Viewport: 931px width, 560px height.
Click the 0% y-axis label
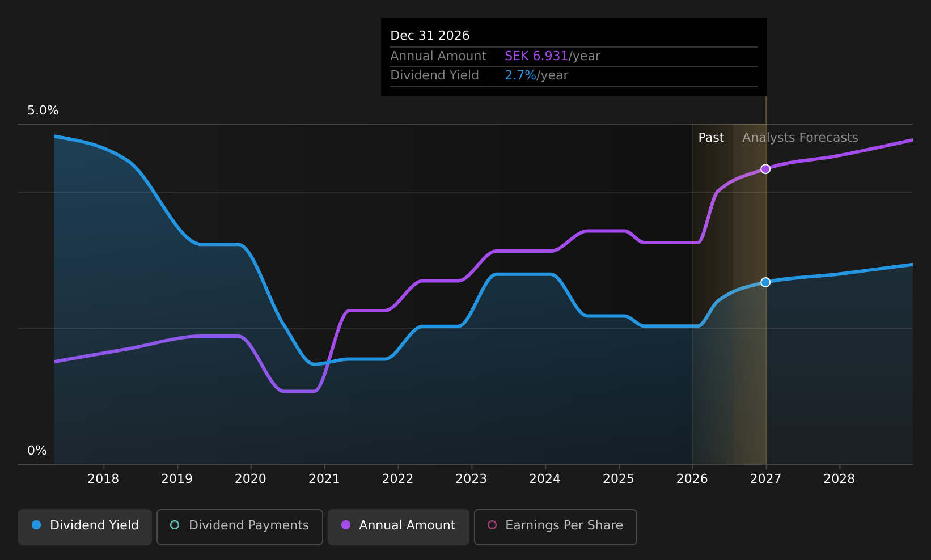(37, 451)
